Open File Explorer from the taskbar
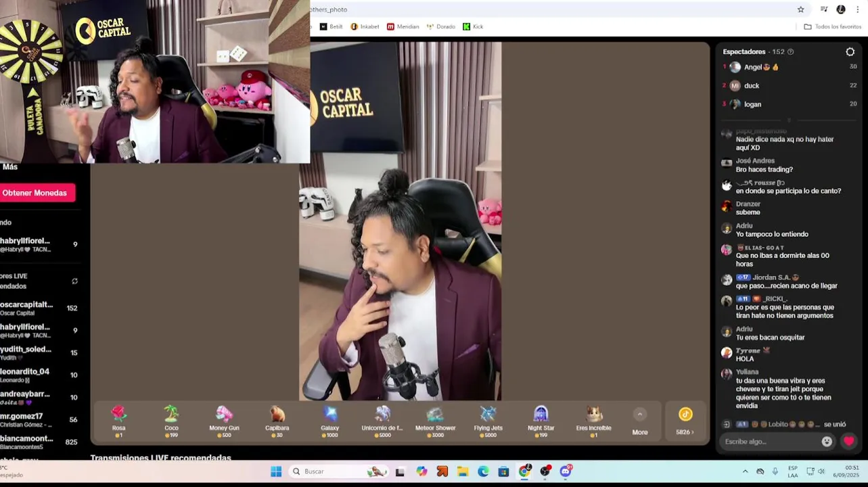Viewport: 868px width, 487px height. coord(463,471)
